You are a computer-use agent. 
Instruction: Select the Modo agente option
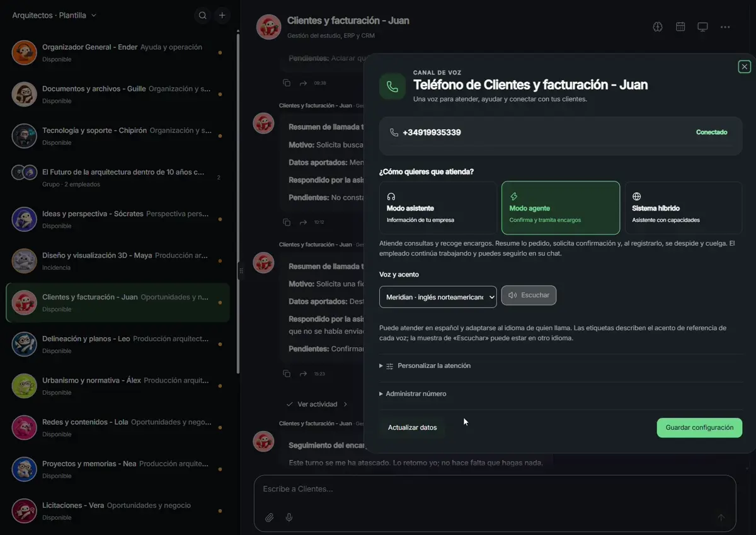tap(561, 208)
